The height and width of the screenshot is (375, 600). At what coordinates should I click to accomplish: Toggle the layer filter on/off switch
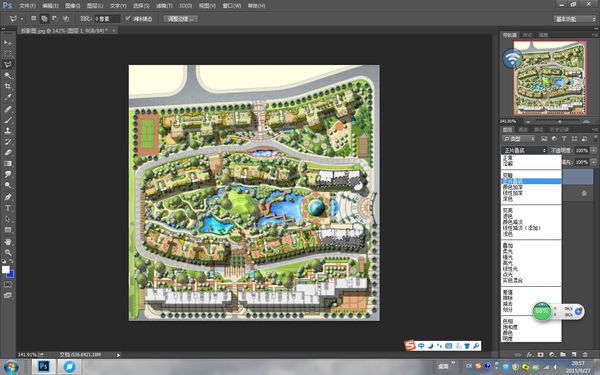(x=595, y=139)
